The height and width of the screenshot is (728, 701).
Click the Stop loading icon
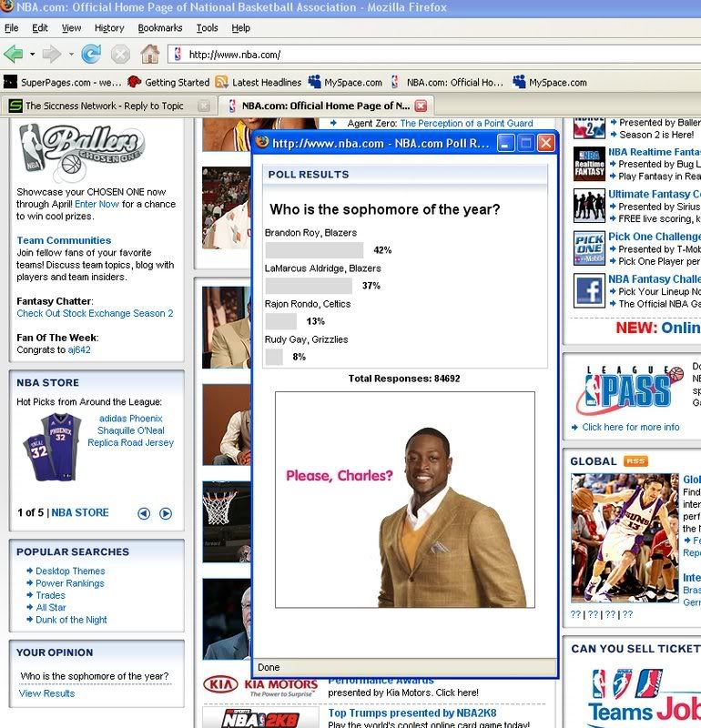(120, 54)
